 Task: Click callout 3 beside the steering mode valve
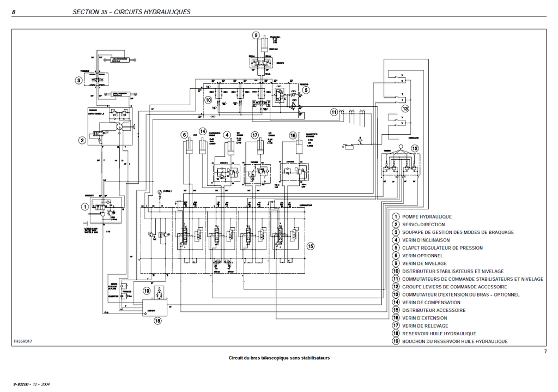coord(78,81)
